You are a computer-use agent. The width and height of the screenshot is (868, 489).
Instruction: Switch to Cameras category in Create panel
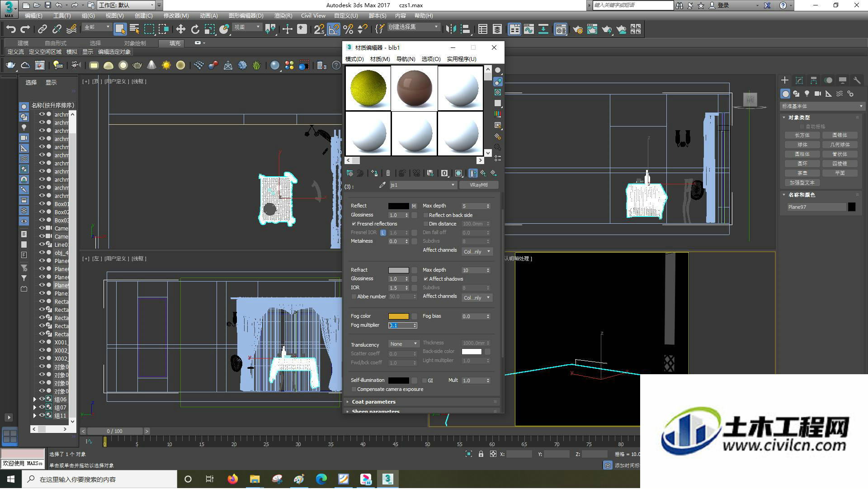[818, 94]
